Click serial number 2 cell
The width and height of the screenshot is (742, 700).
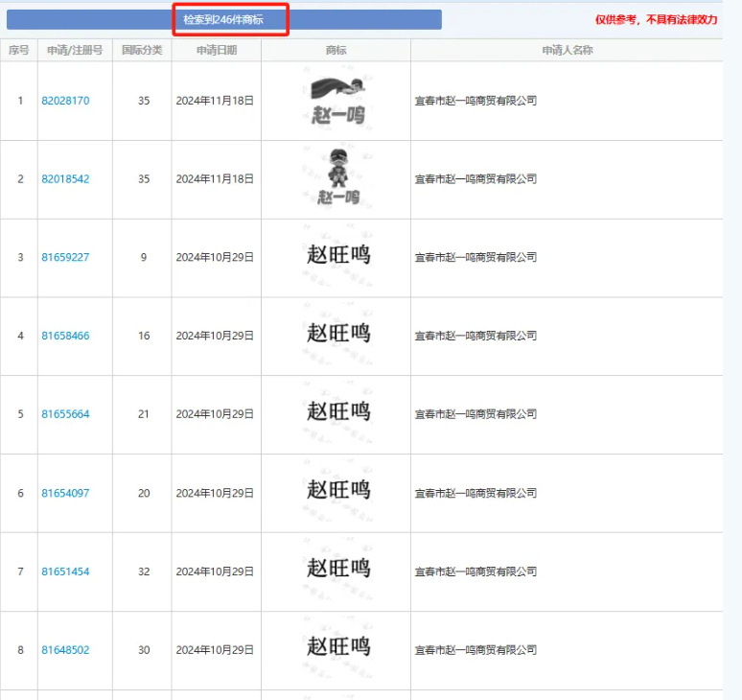tap(20, 179)
